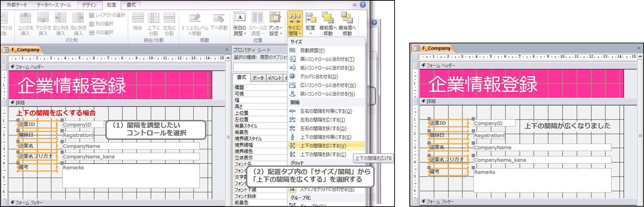Click the 列の選択 command
644x207 pixels.
[x=101, y=24]
